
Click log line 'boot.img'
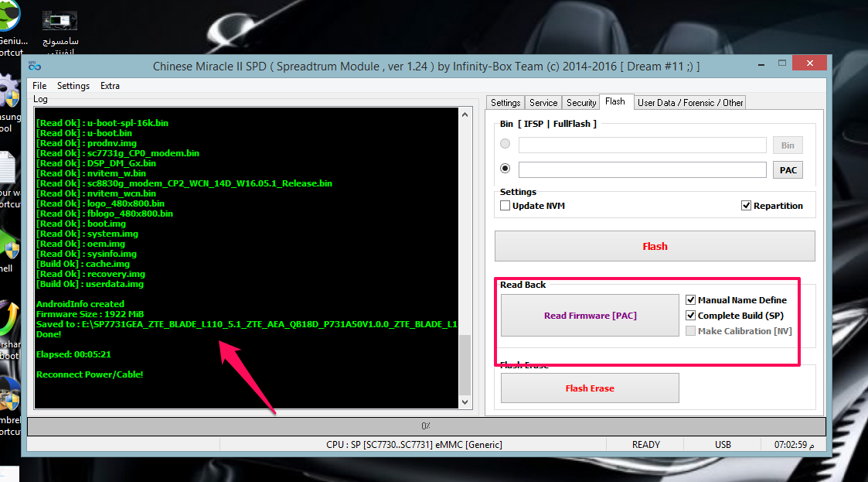(x=81, y=224)
